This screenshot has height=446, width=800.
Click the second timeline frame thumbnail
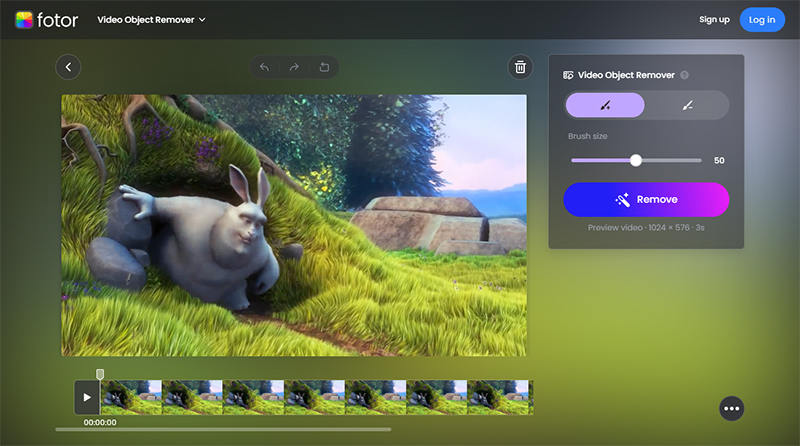click(192, 397)
